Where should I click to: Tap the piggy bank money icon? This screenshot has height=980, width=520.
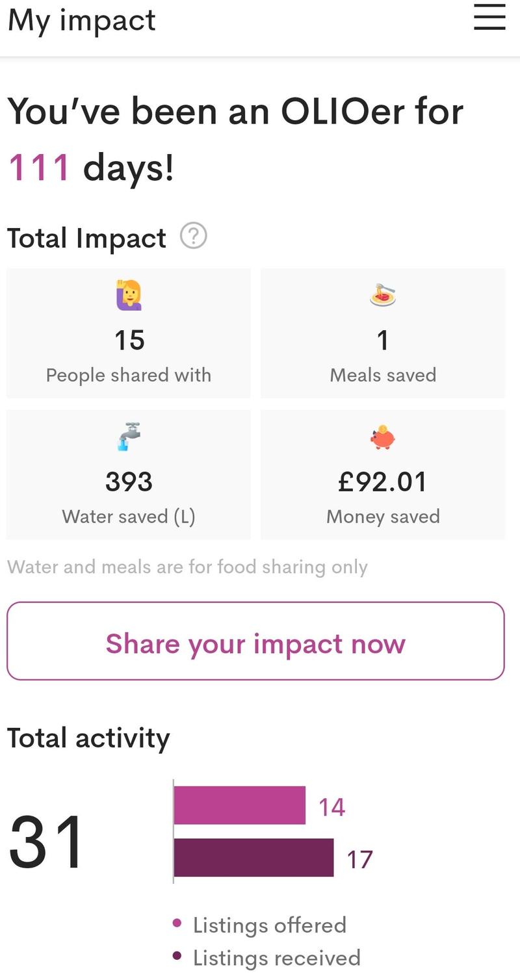(x=383, y=437)
